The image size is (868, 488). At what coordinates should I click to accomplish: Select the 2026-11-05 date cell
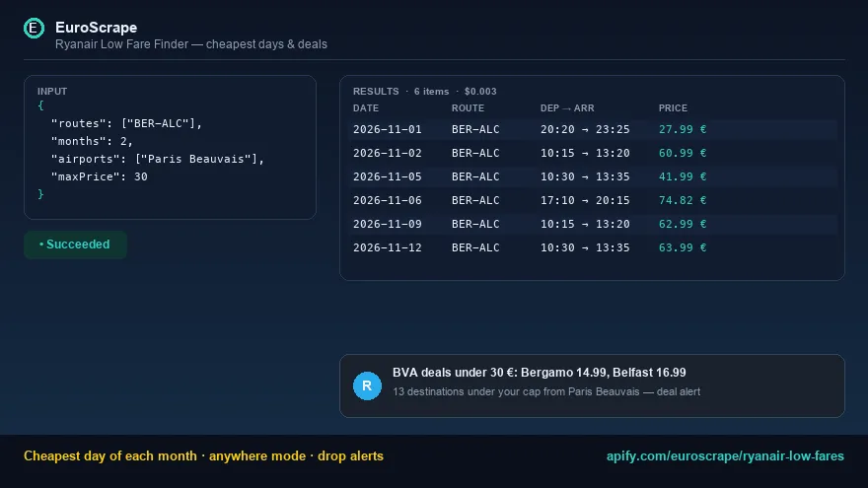click(x=388, y=176)
